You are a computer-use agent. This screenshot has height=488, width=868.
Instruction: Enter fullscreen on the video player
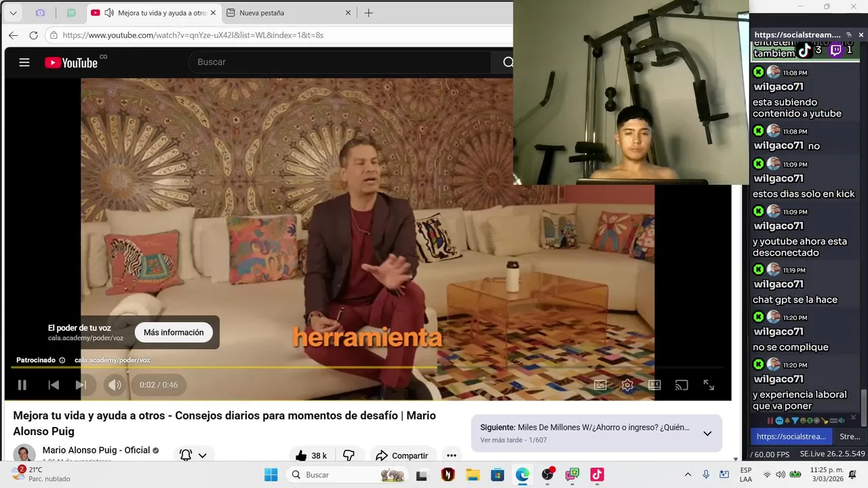pyautogui.click(x=709, y=385)
